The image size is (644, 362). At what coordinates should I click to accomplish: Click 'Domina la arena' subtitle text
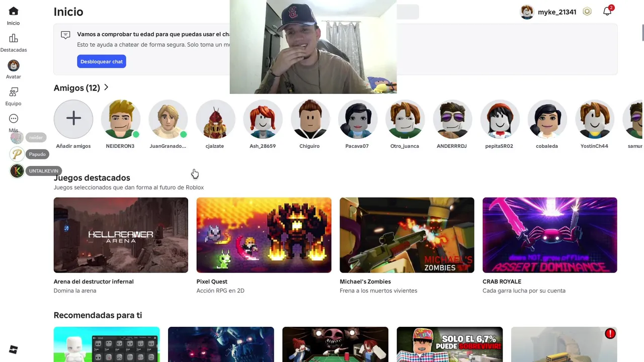[75, 291]
